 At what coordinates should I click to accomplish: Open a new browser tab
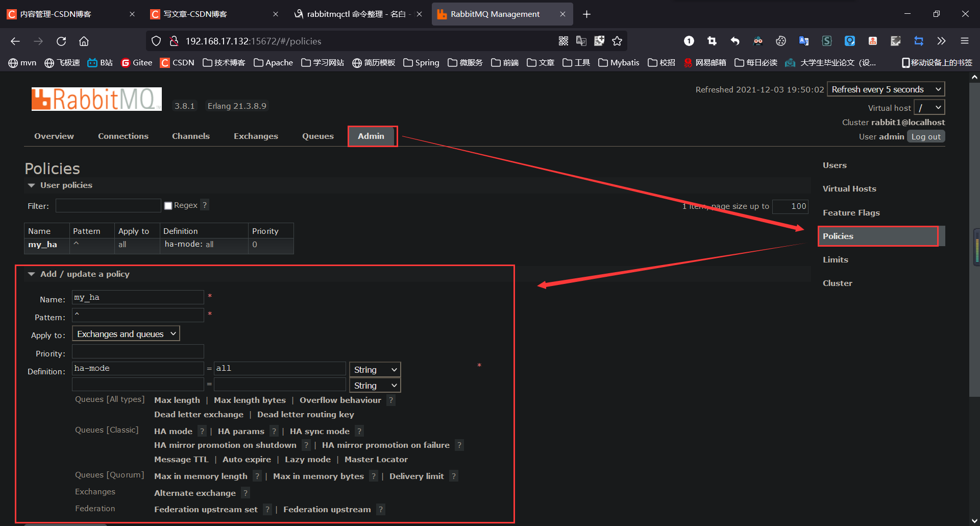pyautogui.click(x=586, y=14)
